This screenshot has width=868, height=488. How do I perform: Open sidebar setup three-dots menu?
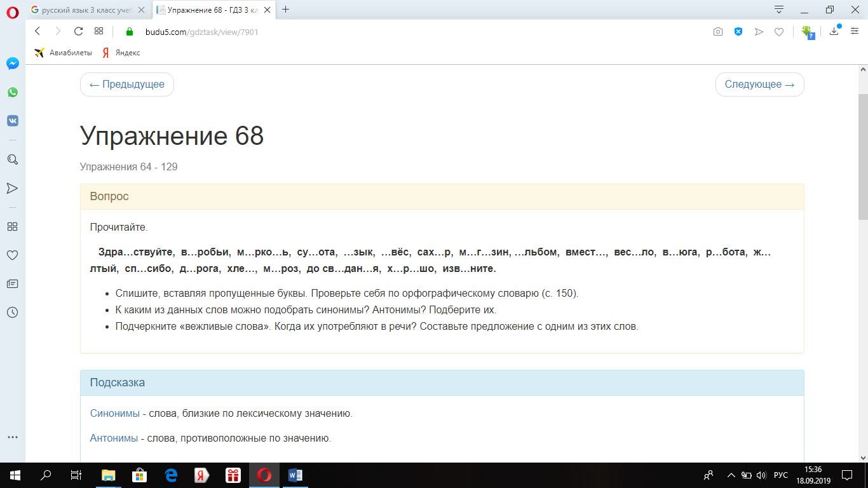[x=12, y=437]
